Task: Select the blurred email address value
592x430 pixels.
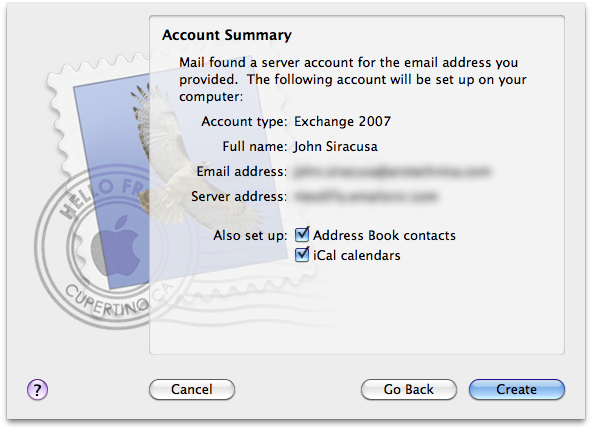Action: pyautogui.click(x=392, y=171)
